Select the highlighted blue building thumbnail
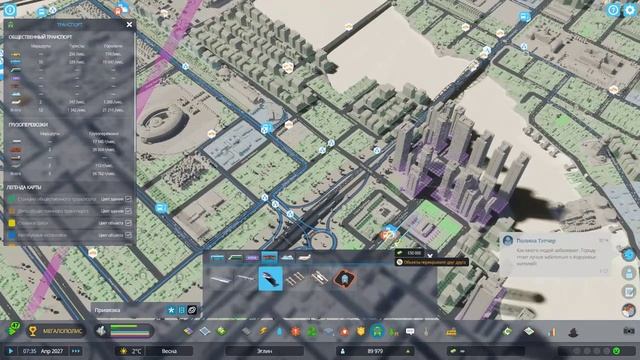The image size is (640, 360). tap(270, 279)
